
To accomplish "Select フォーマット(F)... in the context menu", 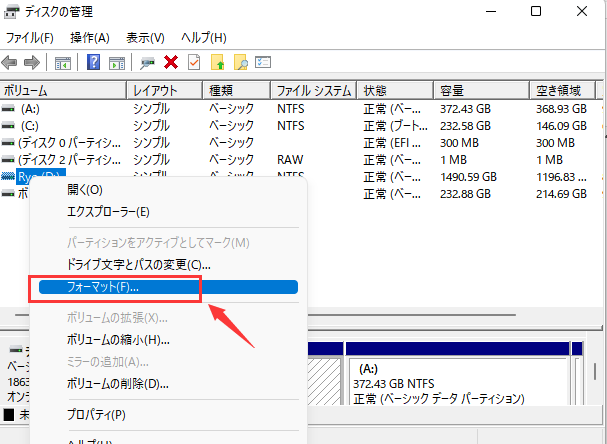I will click(x=168, y=287).
